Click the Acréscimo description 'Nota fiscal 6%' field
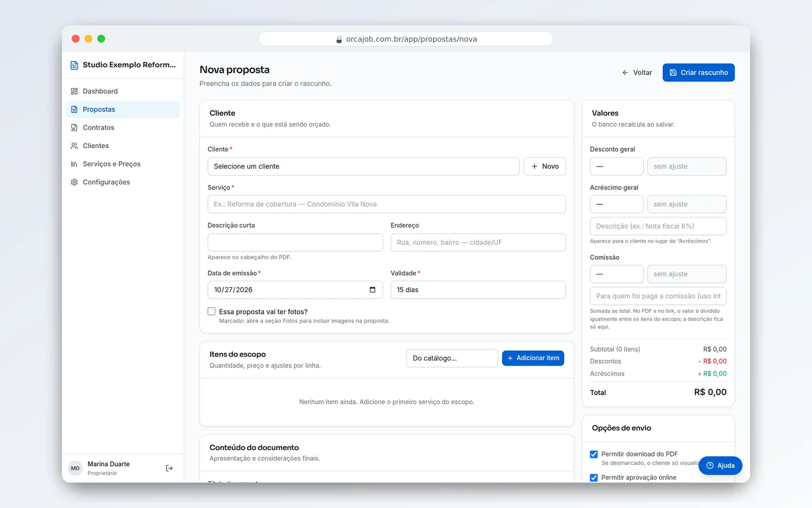Screen dimensions: 812x508 point(658,227)
